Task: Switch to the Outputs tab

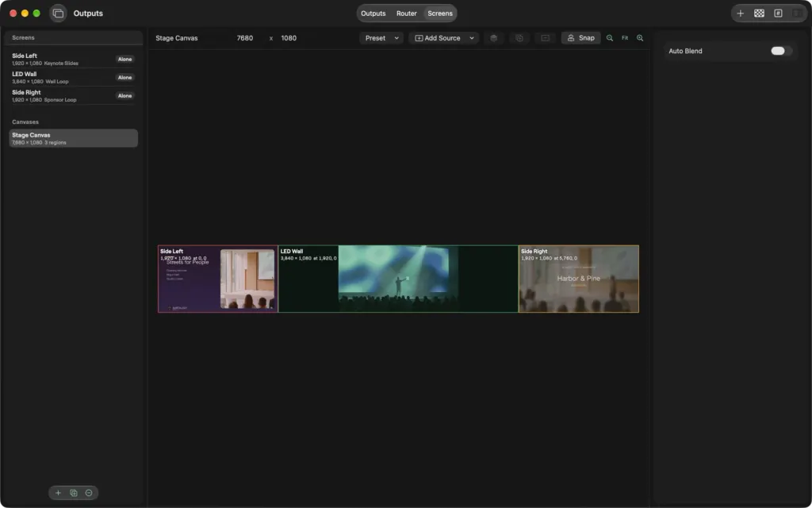Action: click(x=373, y=13)
